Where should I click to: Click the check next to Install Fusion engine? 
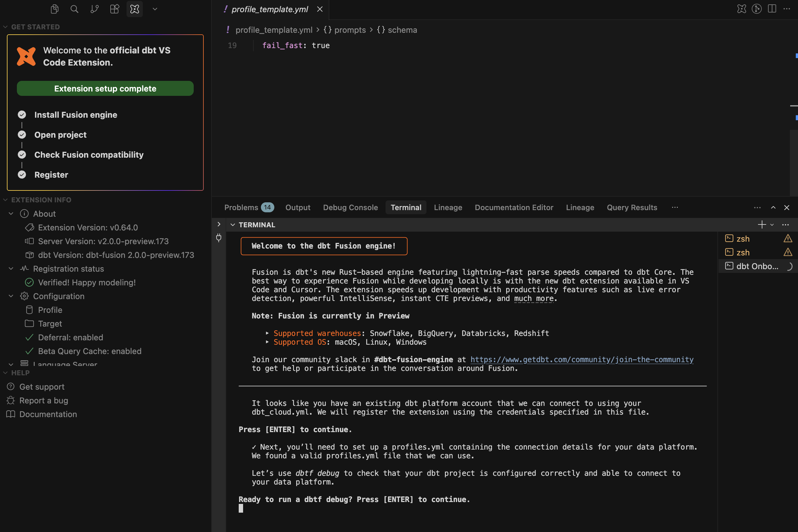(x=22, y=115)
